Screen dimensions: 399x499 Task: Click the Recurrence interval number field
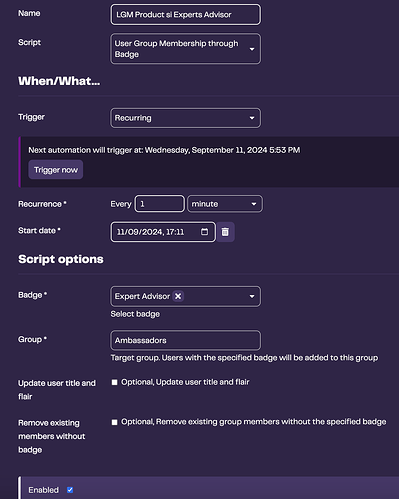click(160, 204)
